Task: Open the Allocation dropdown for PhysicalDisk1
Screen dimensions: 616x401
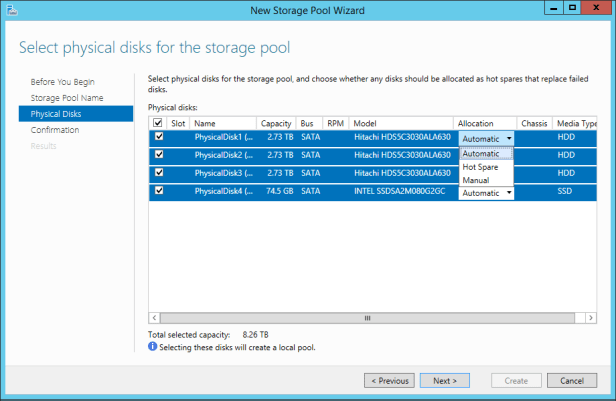Action: point(509,139)
